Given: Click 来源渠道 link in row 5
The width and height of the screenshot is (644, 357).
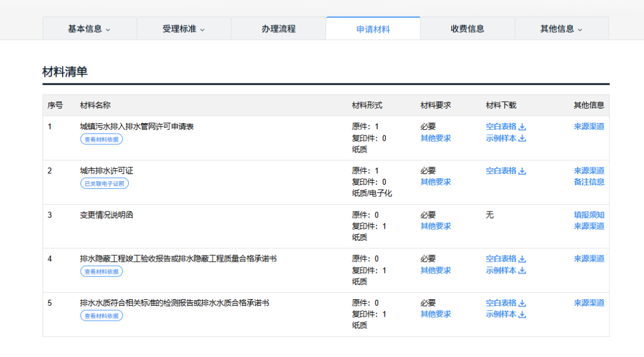Looking at the screenshot, I should 589,303.
